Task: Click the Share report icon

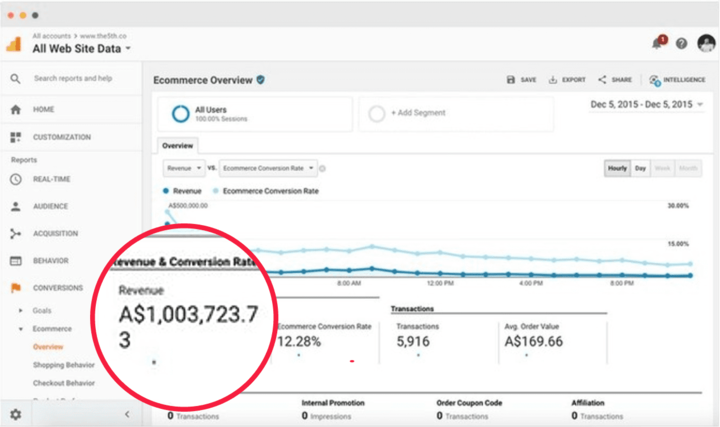Action: pyautogui.click(x=603, y=79)
